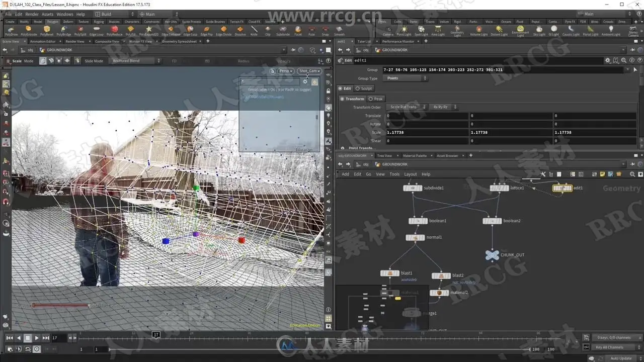This screenshot has height=362, width=644.
Task: Select the edit1 node in the network
Action: [x=562, y=188]
